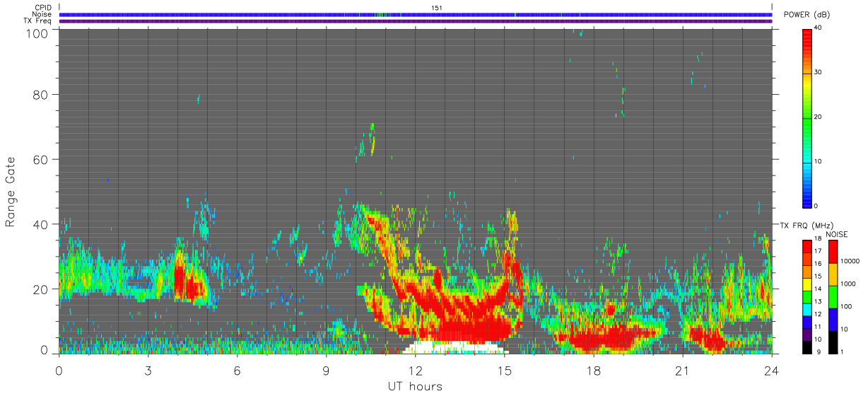The width and height of the screenshot is (868, 401).
Task: Click the 20 tick on the Range Gate axis
Action: coord(41,289)
